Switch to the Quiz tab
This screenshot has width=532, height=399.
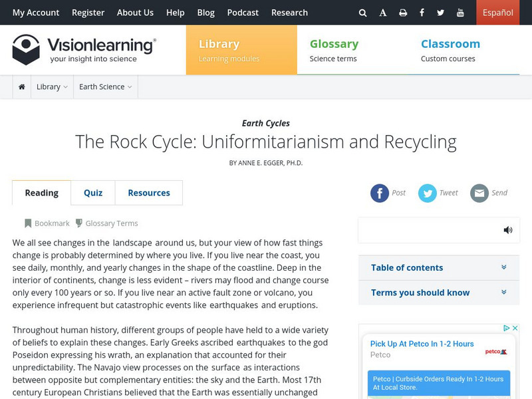(93, 193)
